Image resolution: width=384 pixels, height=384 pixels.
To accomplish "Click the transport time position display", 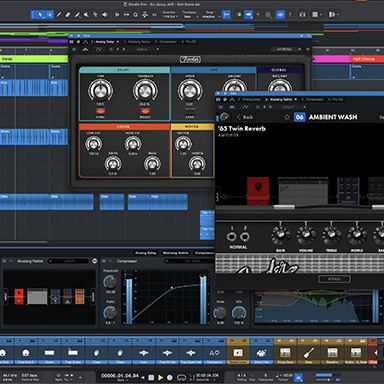I will (x=120, y=376).
